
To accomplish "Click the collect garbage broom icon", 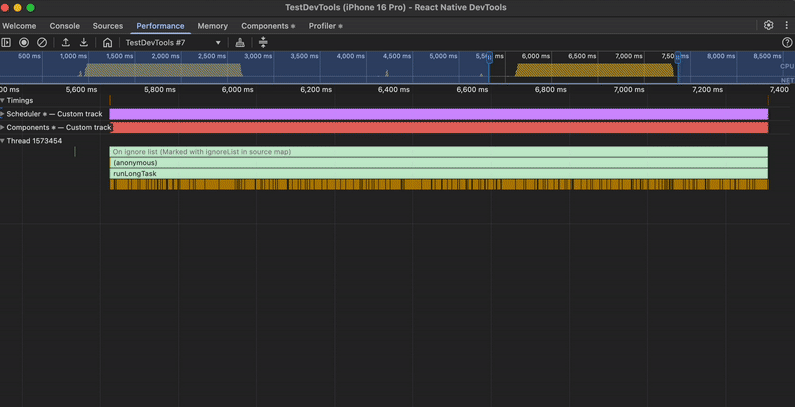I will [240, 43].
